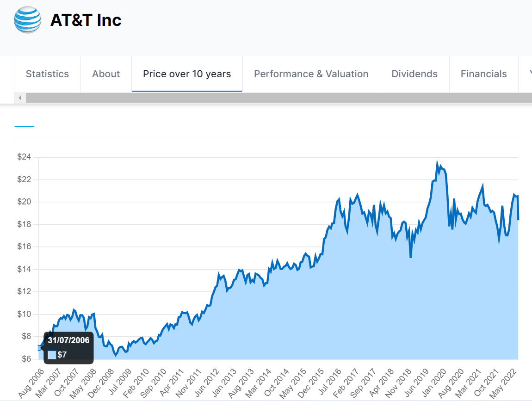
Task: Click the final data point at chart's right edge
Action: (x=518, y=220)
